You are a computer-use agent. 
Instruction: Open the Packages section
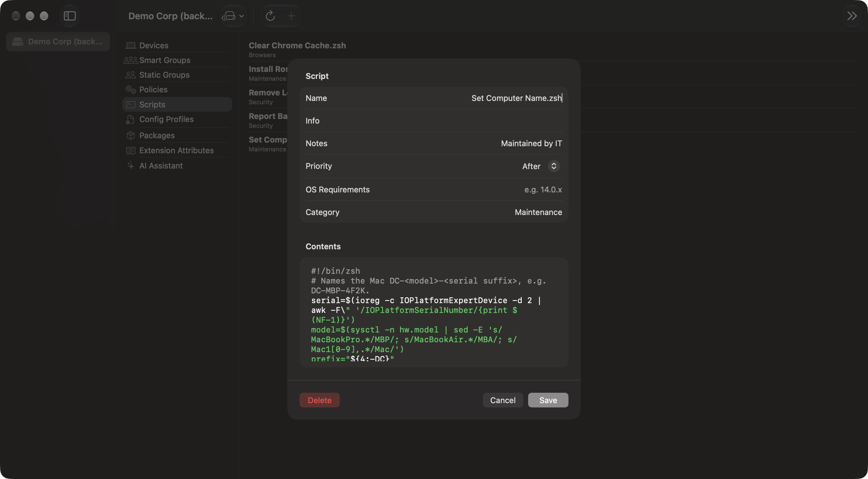click(x=177, y=136)
